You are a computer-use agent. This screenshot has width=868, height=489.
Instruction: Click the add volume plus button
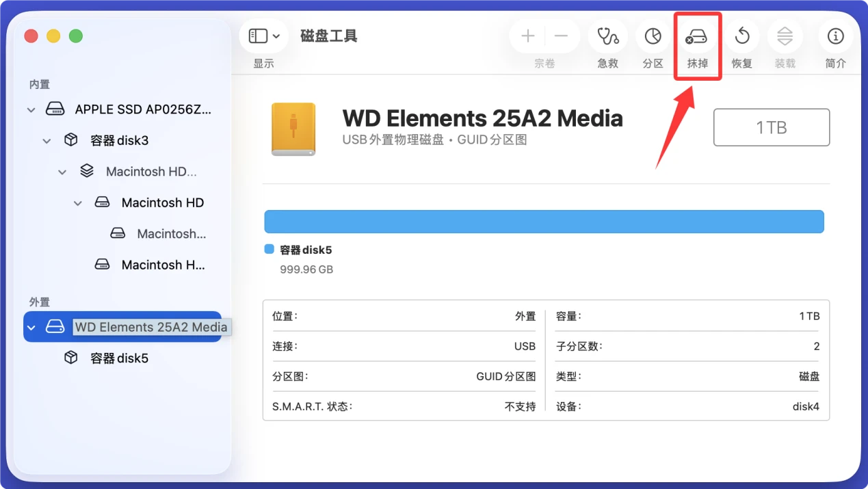tap(528, 36)
